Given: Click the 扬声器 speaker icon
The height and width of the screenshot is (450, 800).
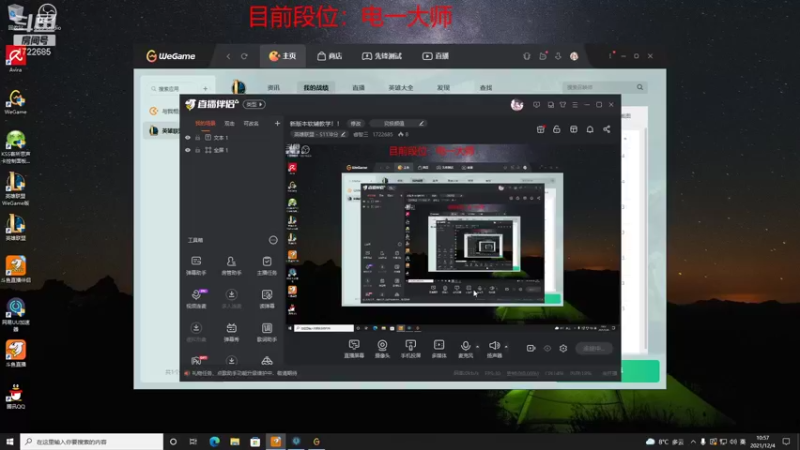Looking at the screenshot, I should pos(493,346).
